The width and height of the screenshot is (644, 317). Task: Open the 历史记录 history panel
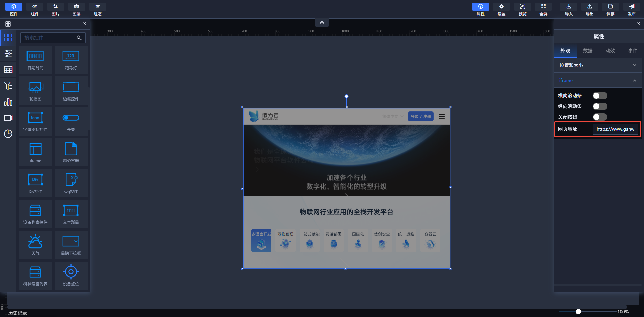coord(18,313)
